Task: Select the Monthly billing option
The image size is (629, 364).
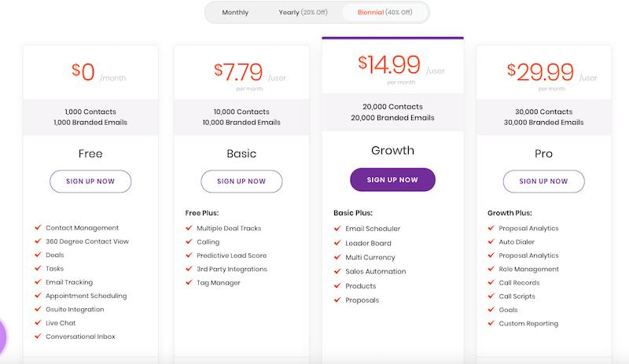Action: (235, 13)
